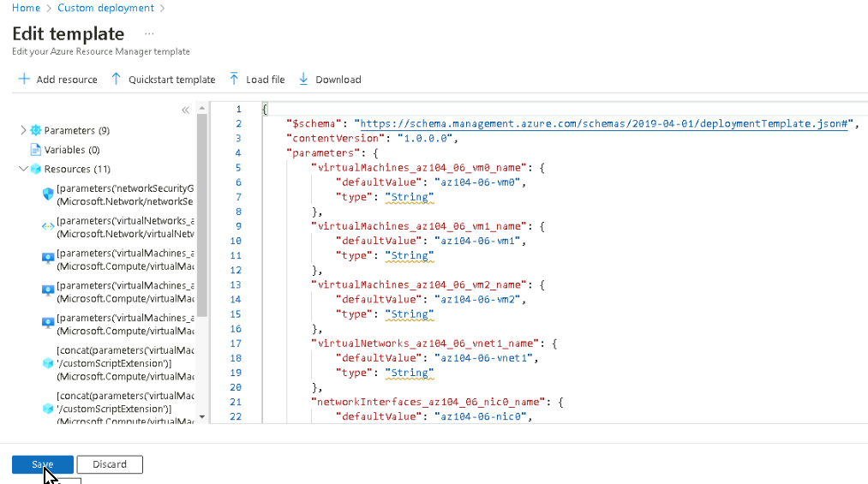Click the Variables document icon
868x484 pixels.
pos(36,149)
